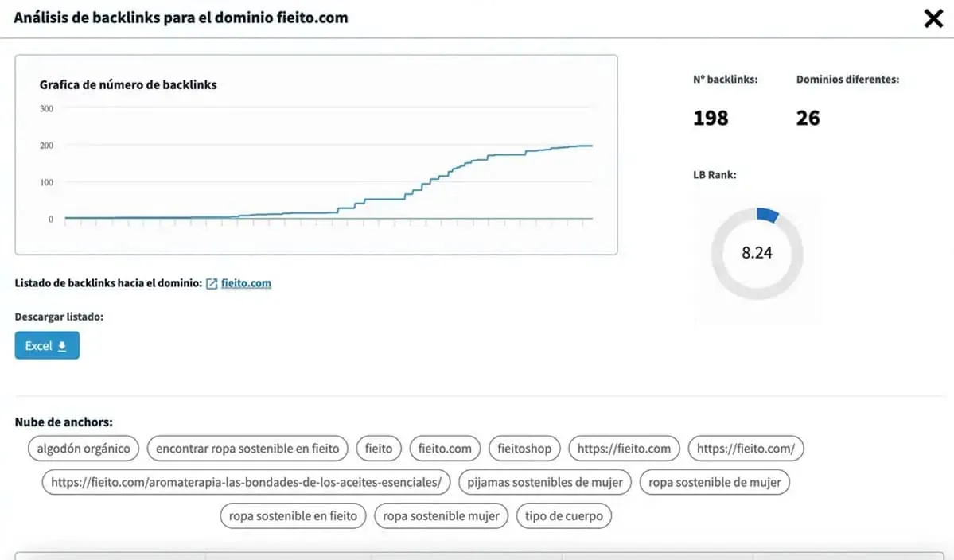Screen dimensions: 954x560
Task: Select the 'ropa sostenible en fieito' anchor
Action: point(294,516)
